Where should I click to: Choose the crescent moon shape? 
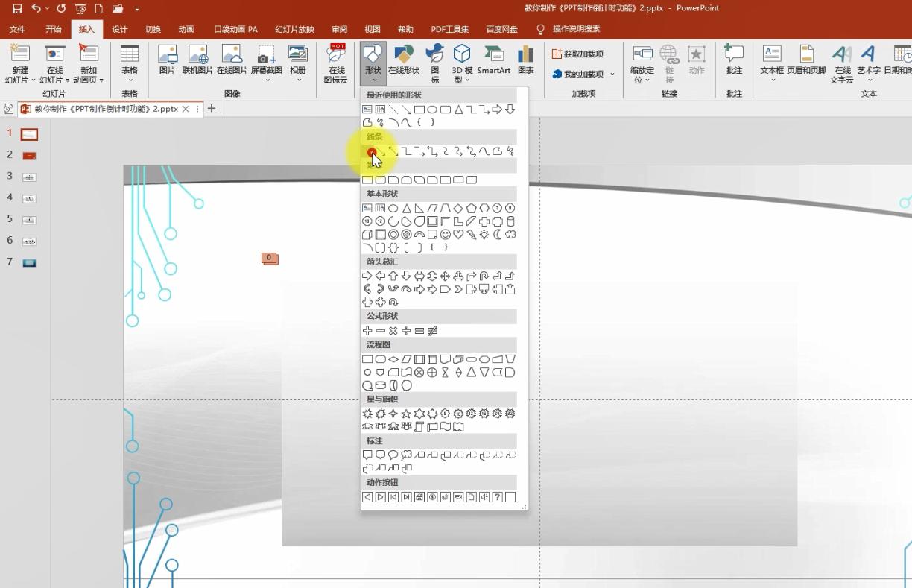(x=497, y=235)
